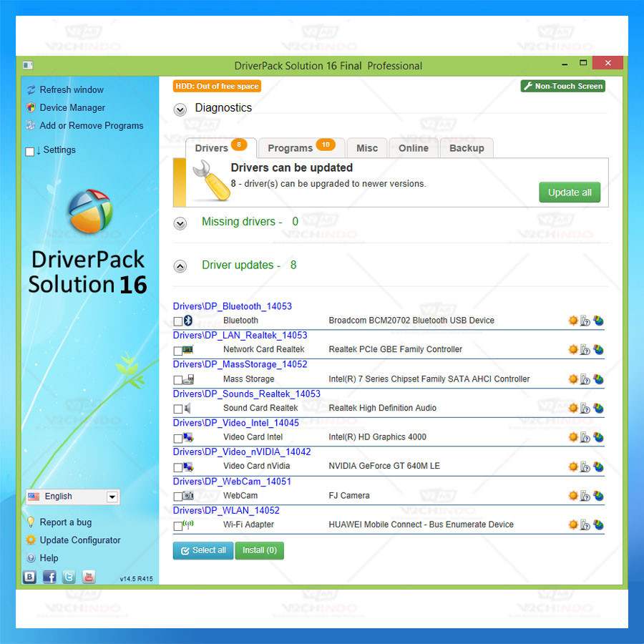Open Drivers\DP_Video_Intel_14045 path link
Screen dimensions: 644x644
(x=236, y=423)
